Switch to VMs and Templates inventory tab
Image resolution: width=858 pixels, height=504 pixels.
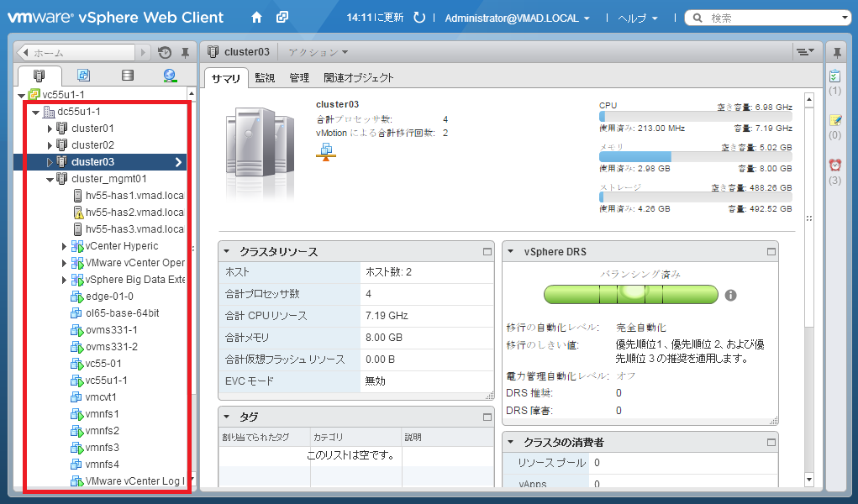[83, 75]
